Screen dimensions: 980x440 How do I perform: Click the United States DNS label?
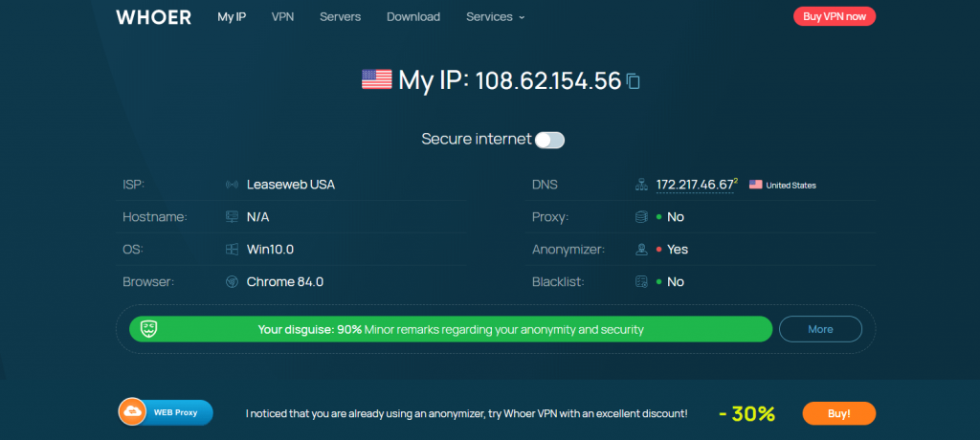[791, 186]
